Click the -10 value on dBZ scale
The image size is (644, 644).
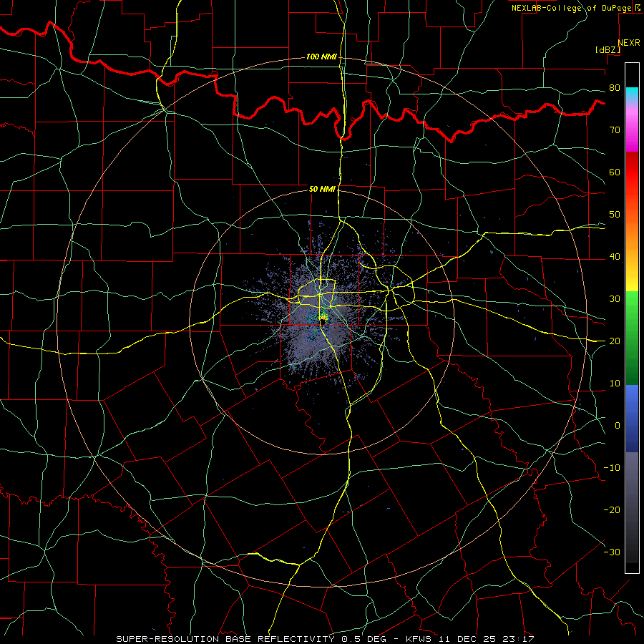coord(612,468)
